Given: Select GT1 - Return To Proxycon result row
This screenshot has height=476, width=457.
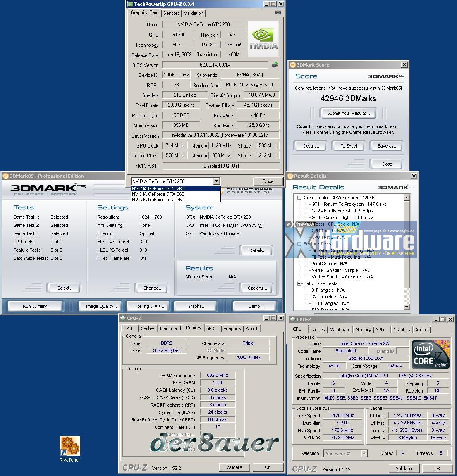Looking at the screenshot, I should pyautogui.click(x=349, y=204).
